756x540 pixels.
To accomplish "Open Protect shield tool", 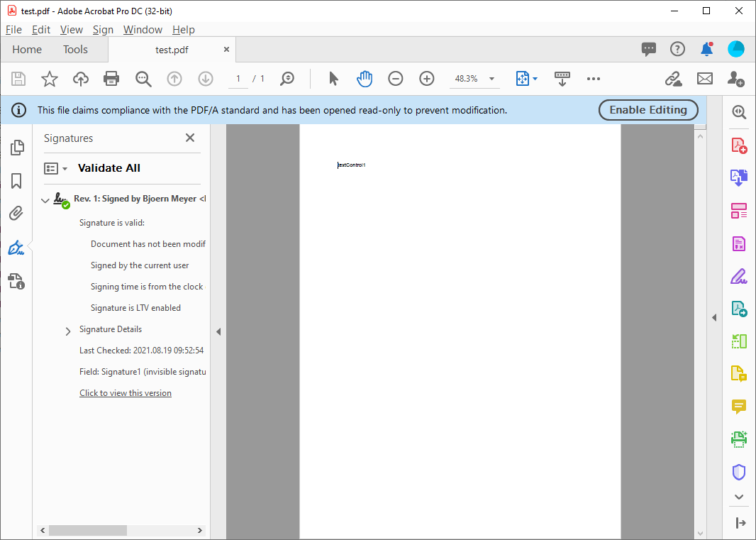I will click(739, 472).
